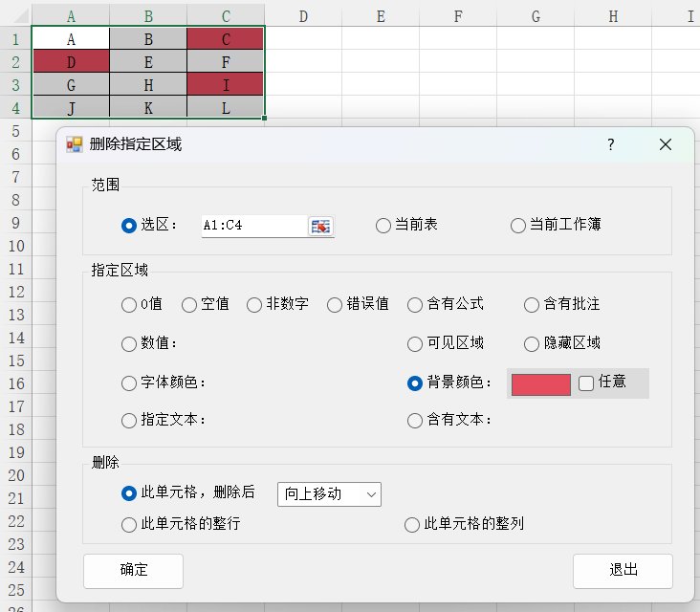
Task: Tick the 任意 checkbox
Action: pos(585,383)
